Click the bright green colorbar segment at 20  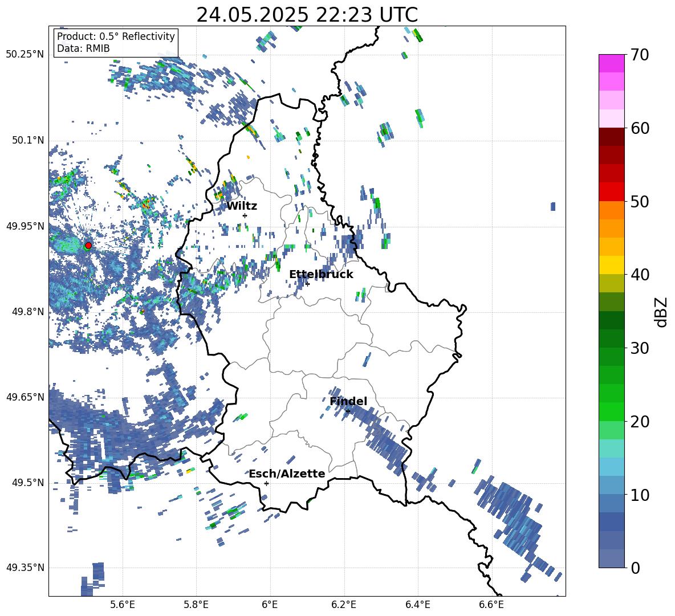[611, 411]
